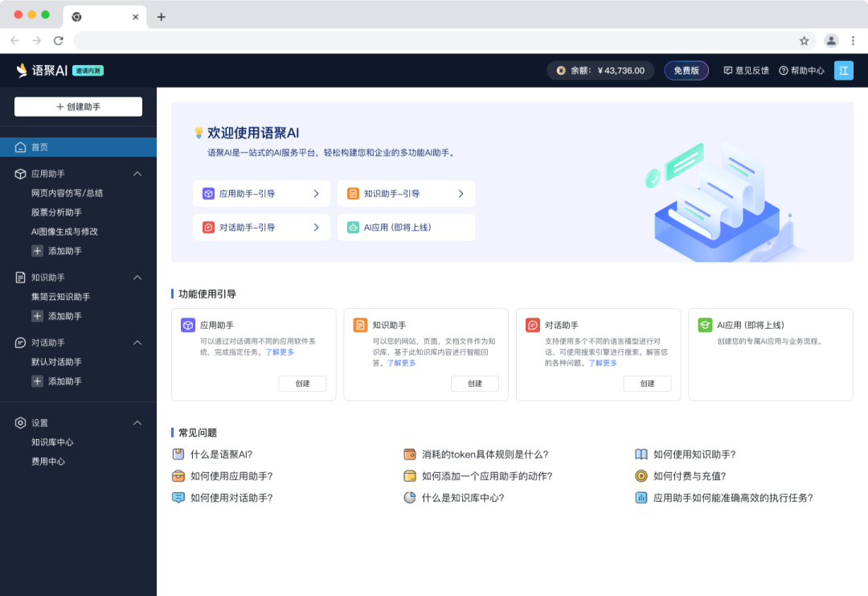
Task: Click the user avatar 江 icon
Action: tap(843, 71)
